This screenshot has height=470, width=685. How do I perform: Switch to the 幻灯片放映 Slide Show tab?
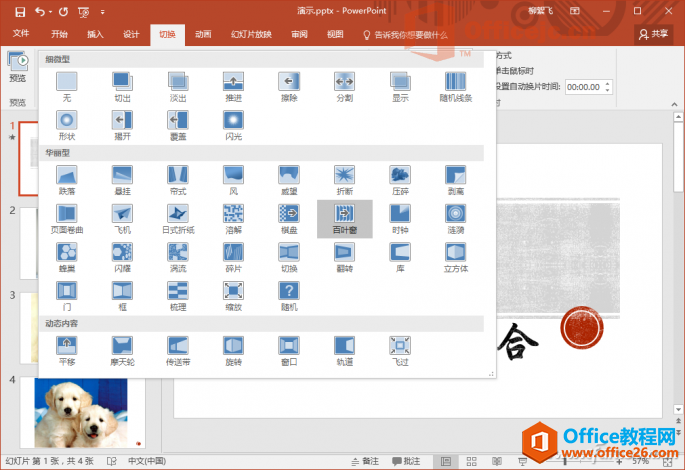tap(251, 34)
